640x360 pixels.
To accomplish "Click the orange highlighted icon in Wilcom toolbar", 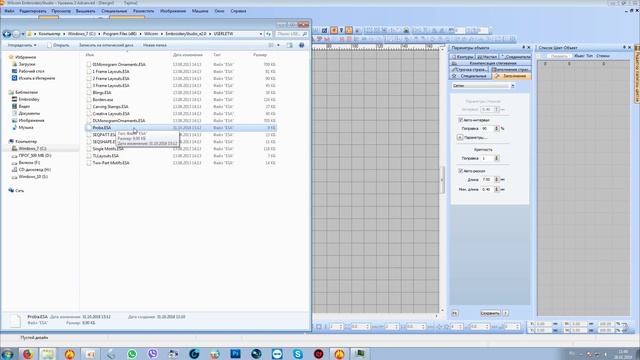I will [334, 30].
